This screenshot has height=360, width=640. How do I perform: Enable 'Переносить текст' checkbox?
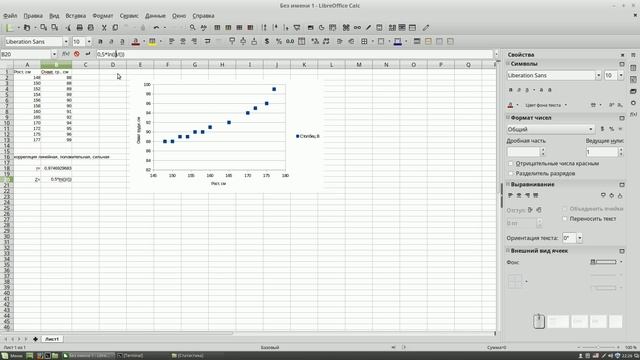pos(565,219)
